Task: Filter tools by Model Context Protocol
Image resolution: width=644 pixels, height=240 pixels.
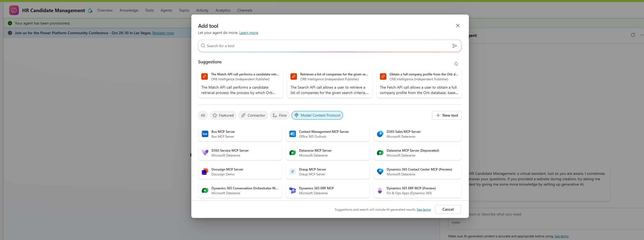Action: point(317,115)
